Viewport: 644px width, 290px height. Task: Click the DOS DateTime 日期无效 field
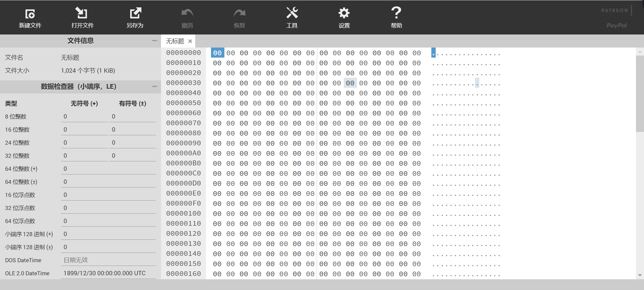point(109,260)
